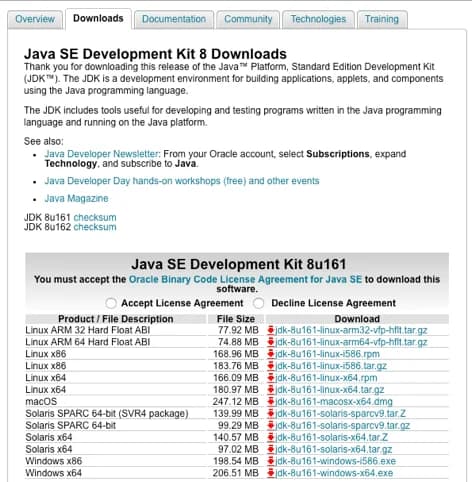472x482 pixels.
Task: Click the 198.54 MB file size cell
Action: tap(236, 461)
